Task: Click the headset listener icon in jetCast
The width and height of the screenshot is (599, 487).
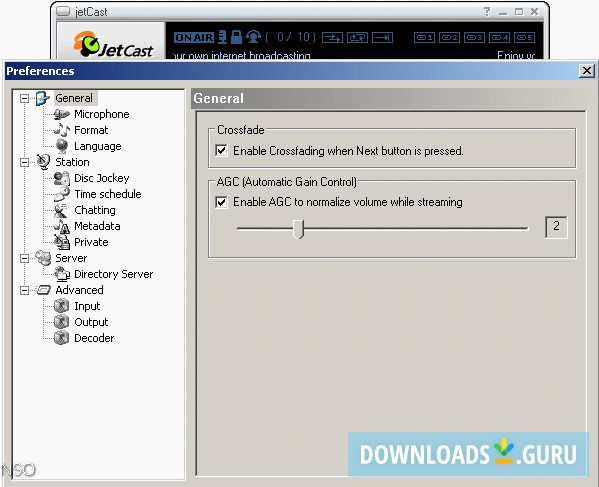Action: coord(253,37)
